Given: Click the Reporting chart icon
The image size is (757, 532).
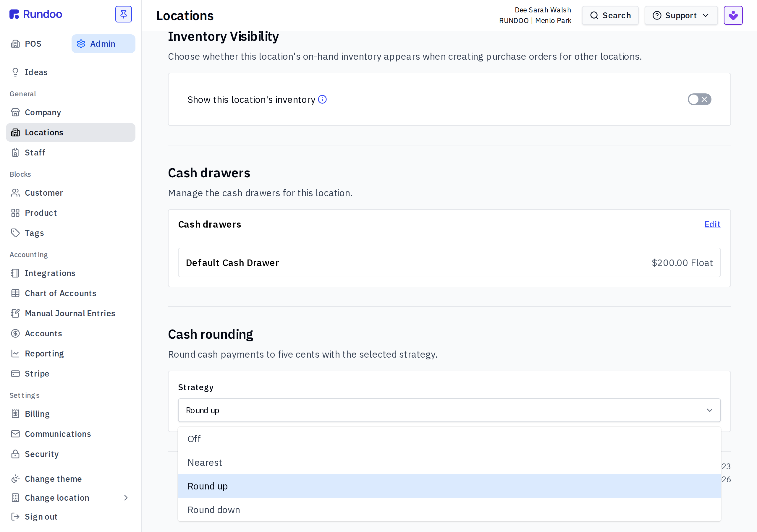Looking at the screenshot, I should tap(15, 354).
